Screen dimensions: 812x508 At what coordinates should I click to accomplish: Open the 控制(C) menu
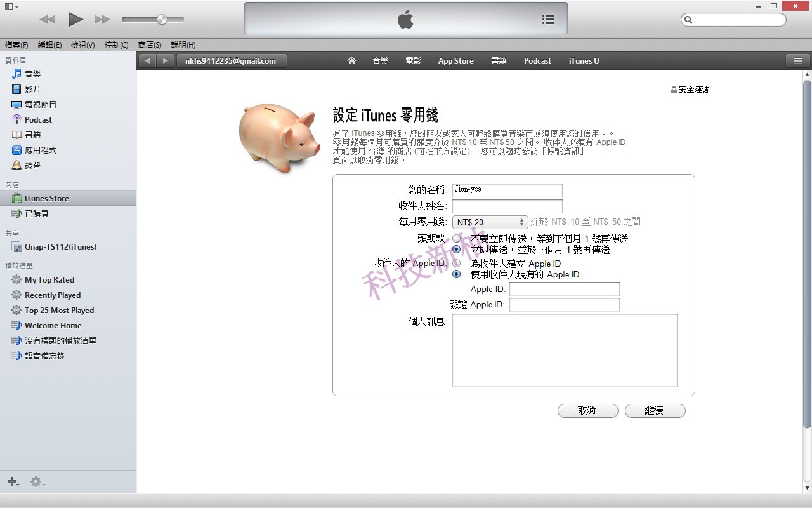(116, 44)
